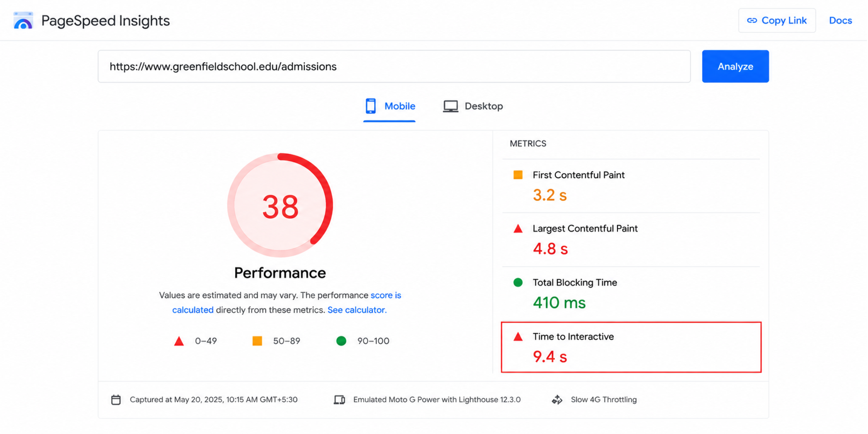The height and width of the screenshot is (434, 868).
Task: Click the device icon near Emulated Moto G Power
Action: coord(339,400)
